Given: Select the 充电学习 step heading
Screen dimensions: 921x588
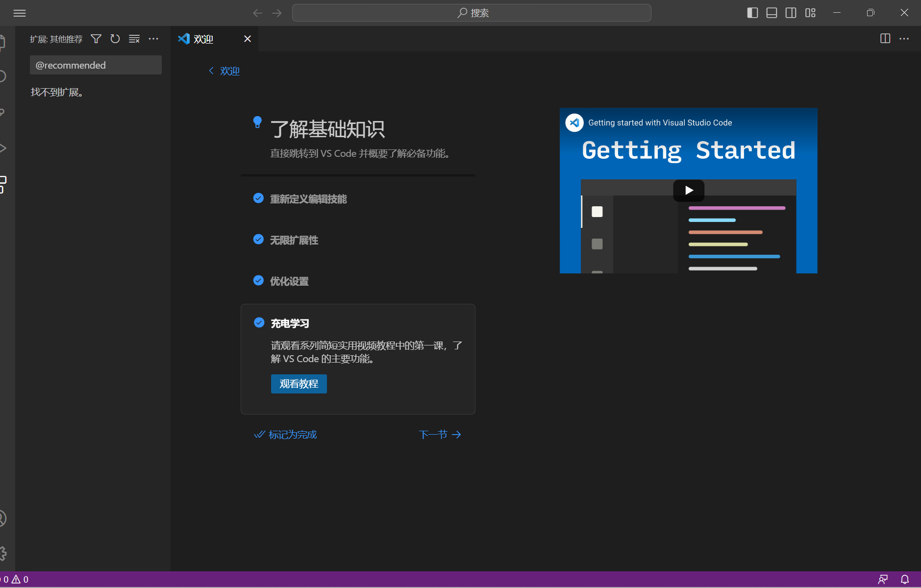Looking at the screenshot, I should [x=290, y=323].
